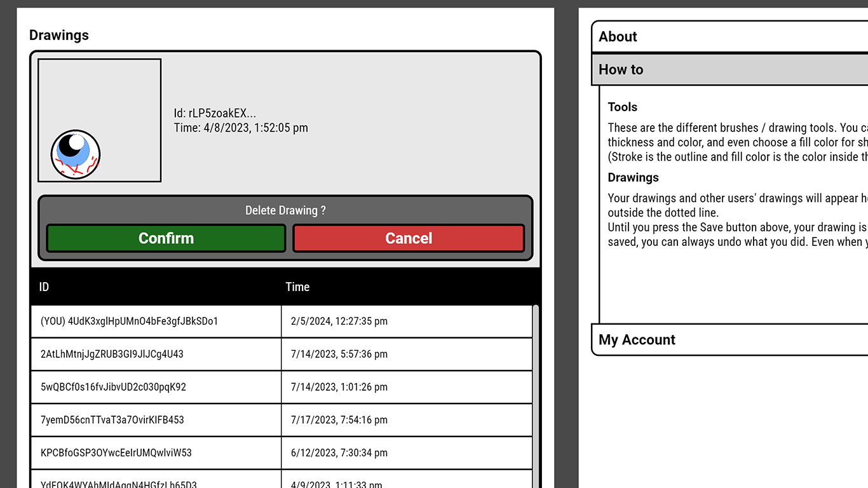Click the 7/17/2023, 7:54:16 pm time cell
The image size is (868, 488).
pyautogui.click(x=406, y=421)
